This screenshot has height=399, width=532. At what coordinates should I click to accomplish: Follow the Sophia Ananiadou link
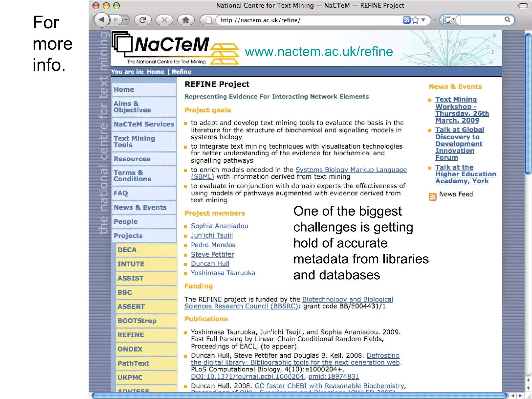click(x=219, y=226)
